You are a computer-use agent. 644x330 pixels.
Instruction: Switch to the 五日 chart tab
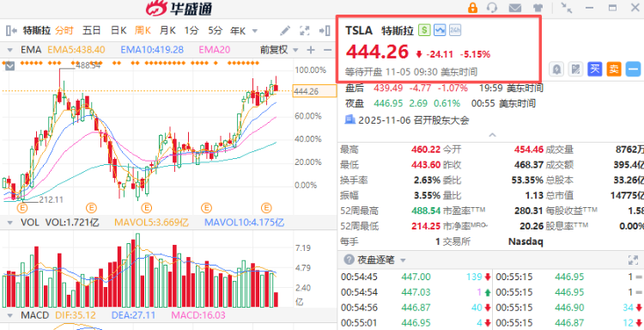coord(92,30)
